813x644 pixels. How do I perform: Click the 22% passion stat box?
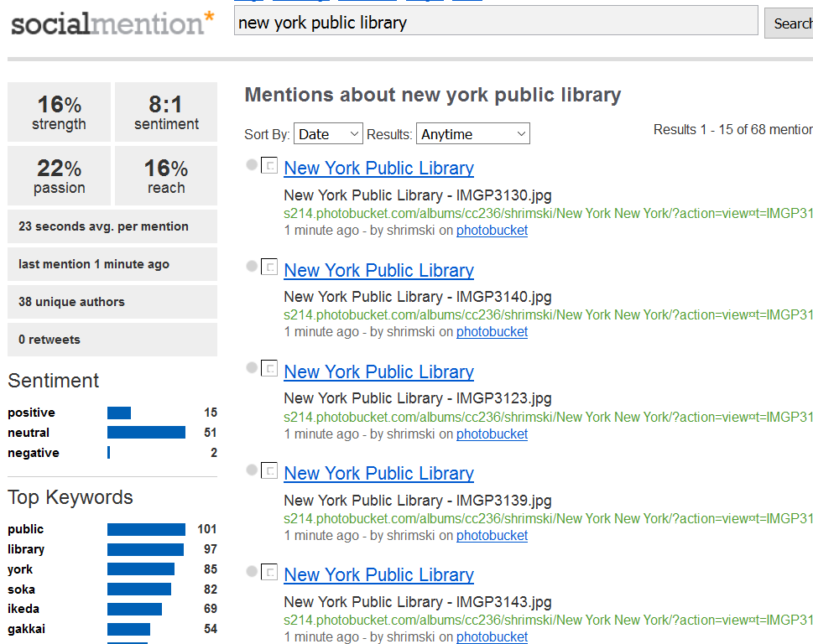[59, 175]
